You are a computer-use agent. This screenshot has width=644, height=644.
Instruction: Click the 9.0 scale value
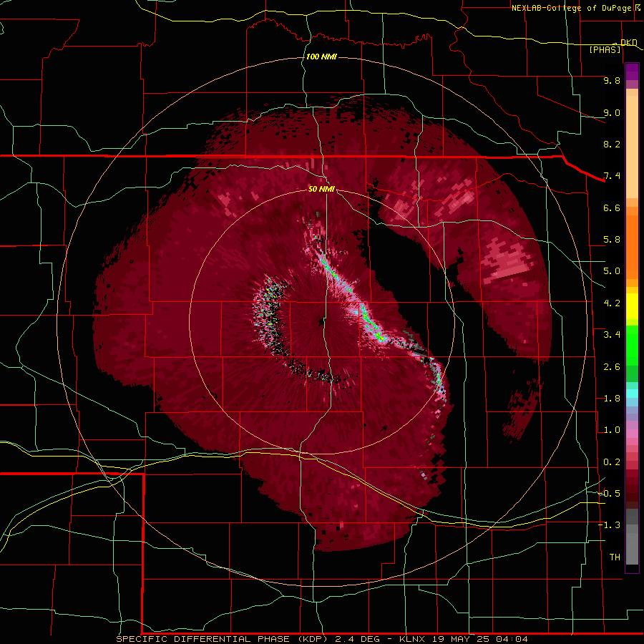coord(612,112)
